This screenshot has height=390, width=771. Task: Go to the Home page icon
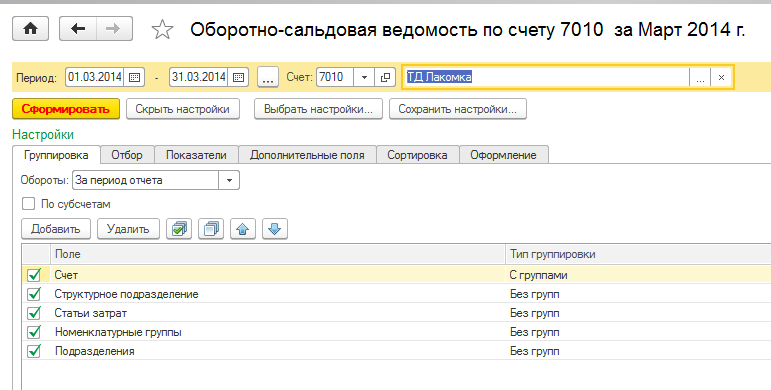click(x=30, y=29)
